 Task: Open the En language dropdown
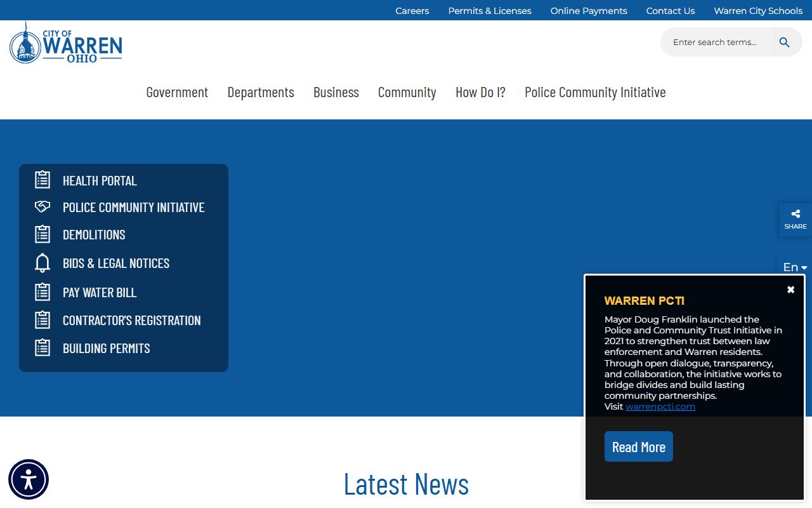(x=795, y=267)
